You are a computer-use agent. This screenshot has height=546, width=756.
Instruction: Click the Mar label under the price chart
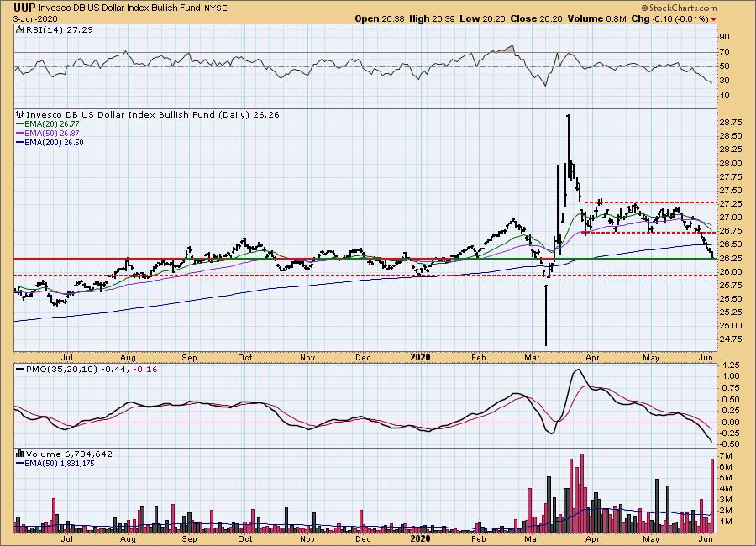click(x=532, y=358)
